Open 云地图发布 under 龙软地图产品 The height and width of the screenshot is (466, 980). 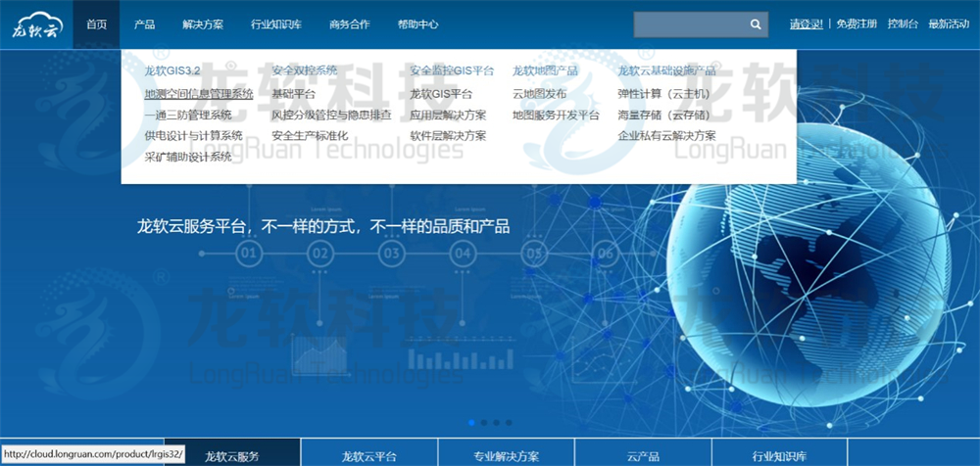[539, 94]
